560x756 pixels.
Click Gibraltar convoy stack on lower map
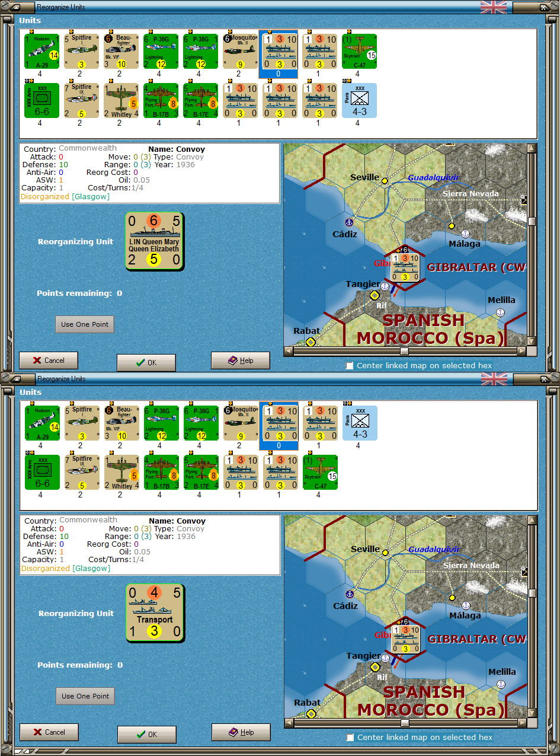pos(405,639)
